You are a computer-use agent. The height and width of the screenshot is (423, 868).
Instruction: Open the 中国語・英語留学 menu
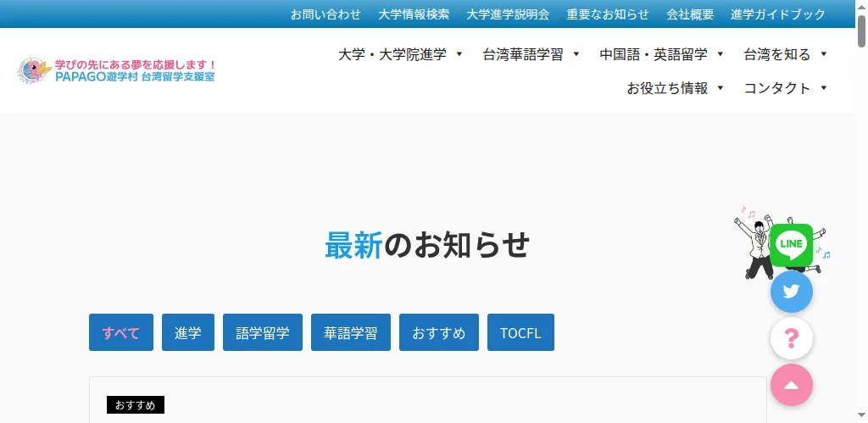pos(654,54)
